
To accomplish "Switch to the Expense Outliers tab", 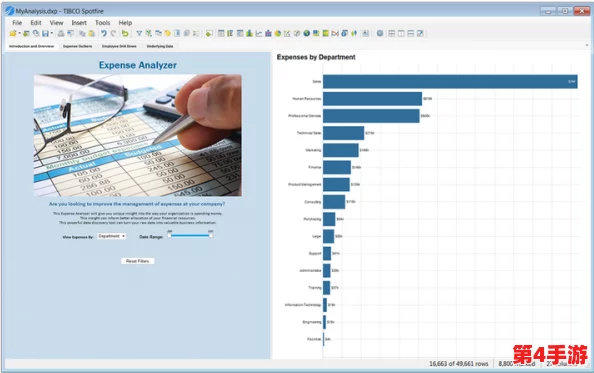I will click(78, 46).
